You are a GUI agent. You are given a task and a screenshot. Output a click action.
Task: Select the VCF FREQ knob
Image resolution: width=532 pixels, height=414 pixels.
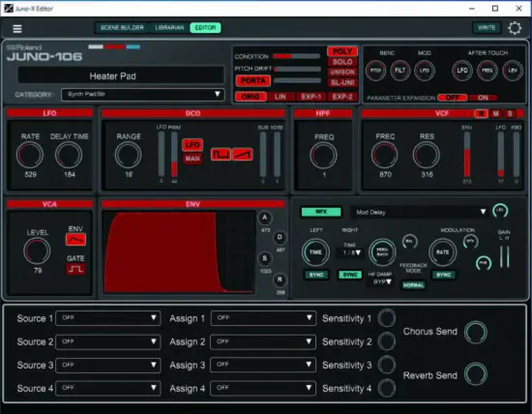[385, 155]
